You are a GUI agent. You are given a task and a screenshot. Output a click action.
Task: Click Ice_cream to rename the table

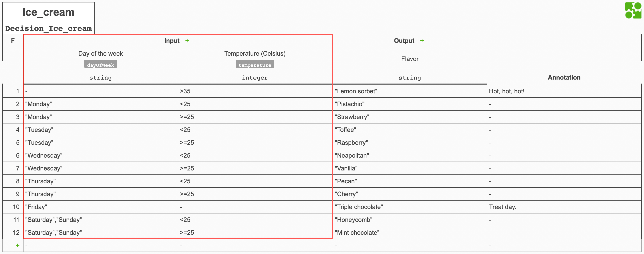tap(48, 12)
